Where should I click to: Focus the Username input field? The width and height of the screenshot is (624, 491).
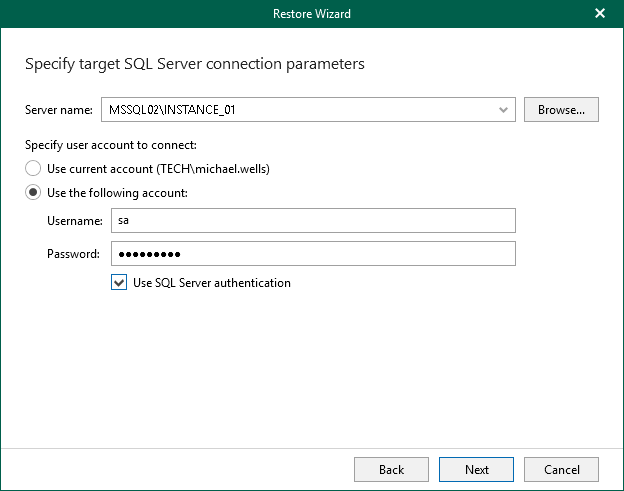coord(312,220)
